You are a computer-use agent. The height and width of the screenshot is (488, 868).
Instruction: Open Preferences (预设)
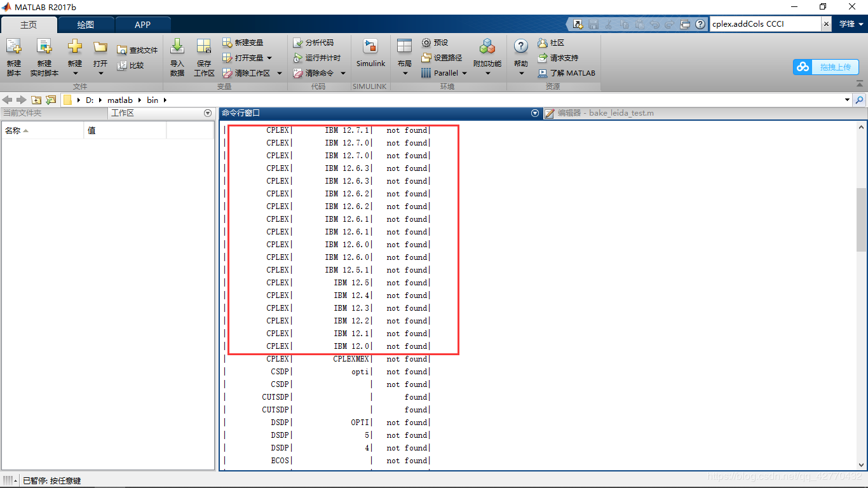coord(435,43)
